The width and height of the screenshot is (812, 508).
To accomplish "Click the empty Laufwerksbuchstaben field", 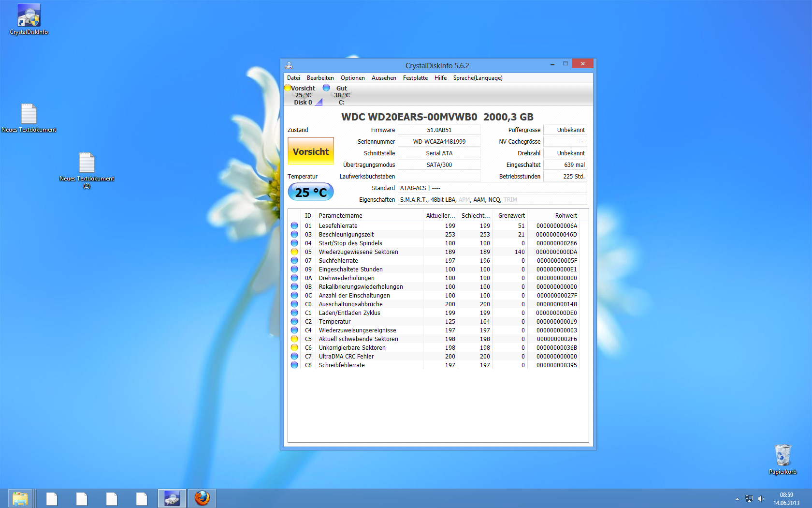I will pyautogui.click(x=439, y=177).
